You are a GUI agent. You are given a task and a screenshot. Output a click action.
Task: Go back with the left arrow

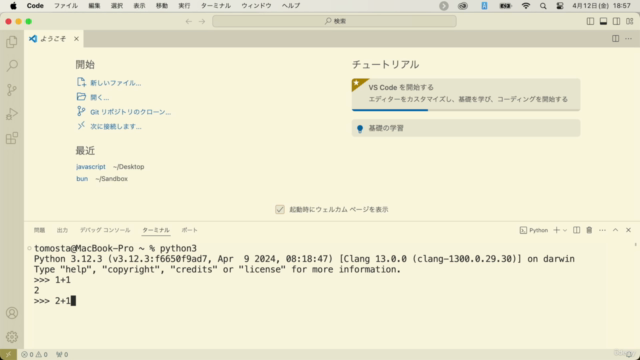click(x=189, y=21)
